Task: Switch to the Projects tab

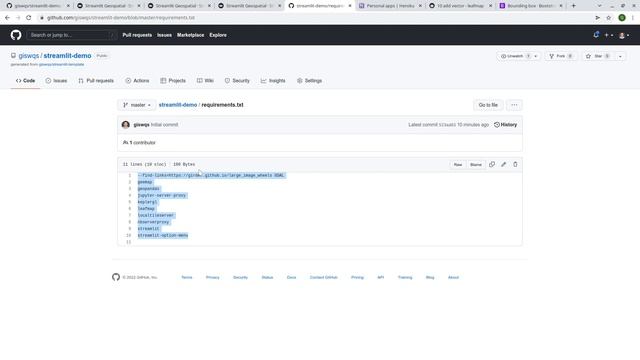Action: tap(173, 81)
